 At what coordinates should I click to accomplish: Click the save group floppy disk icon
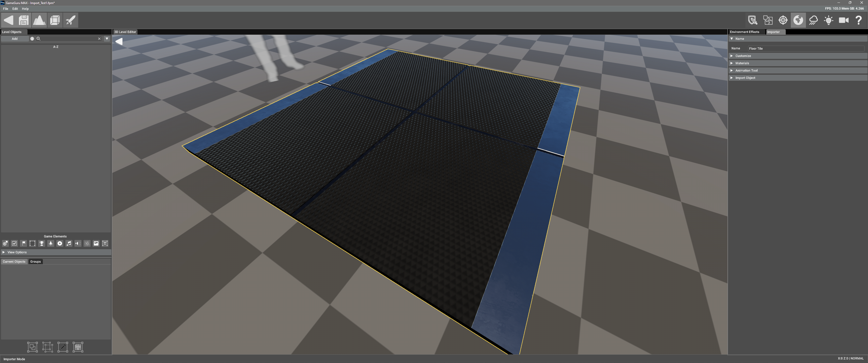click(x=78, y=347)
